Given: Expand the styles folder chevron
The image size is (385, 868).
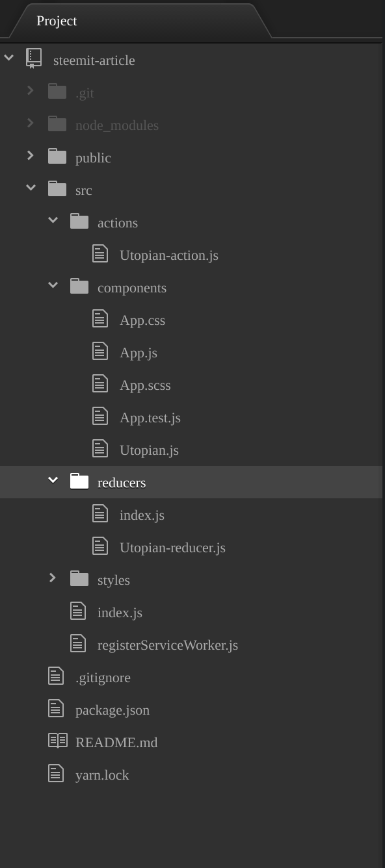Looking at the screenshot, I should point(52,578).
